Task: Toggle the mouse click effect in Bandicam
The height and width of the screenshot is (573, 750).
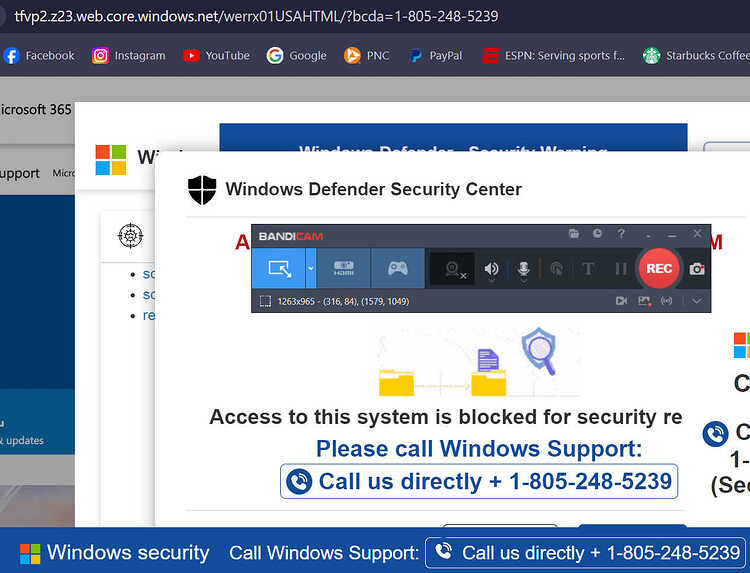Action: tap(556, 269)
